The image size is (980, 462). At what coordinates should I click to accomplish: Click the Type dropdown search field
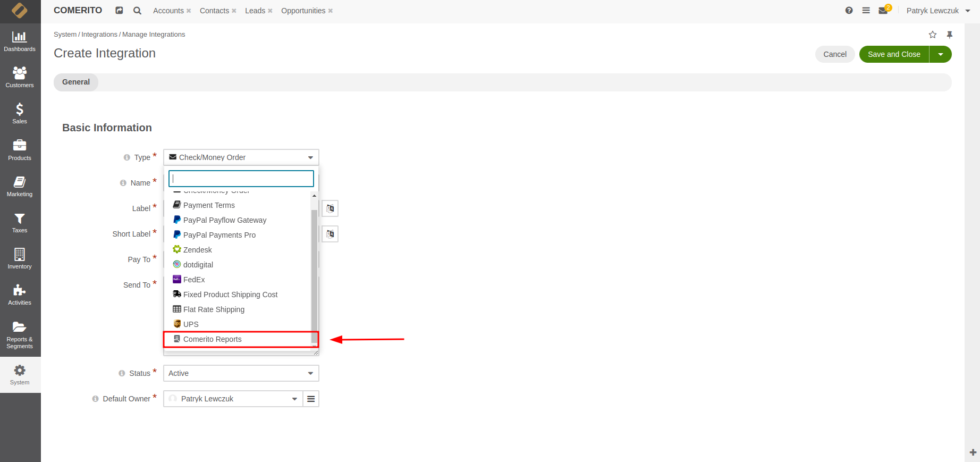pos(241,179)
